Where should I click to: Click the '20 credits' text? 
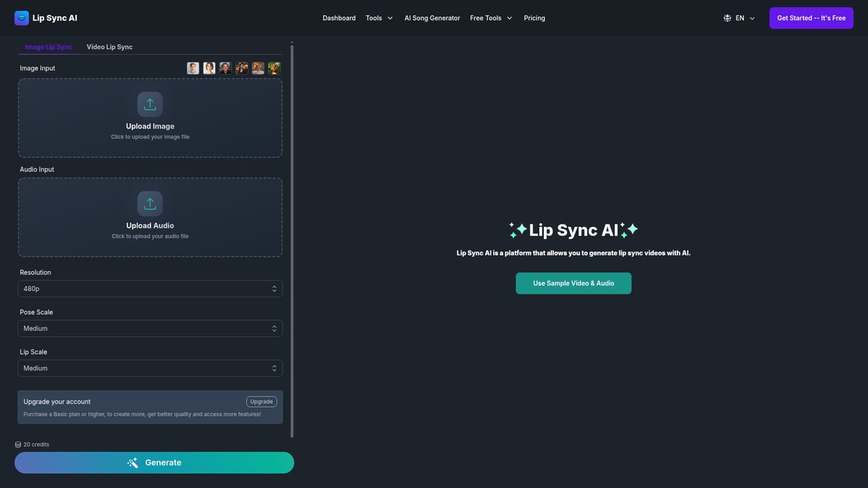(x=36, y=445)
